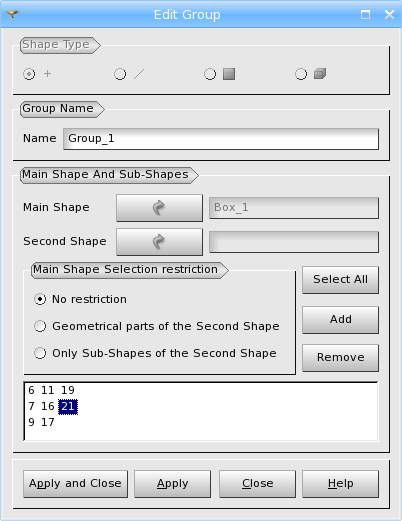Maximize the Edit Group dialog
This screenshot has height=521, width=402.
tap(365, 14)
